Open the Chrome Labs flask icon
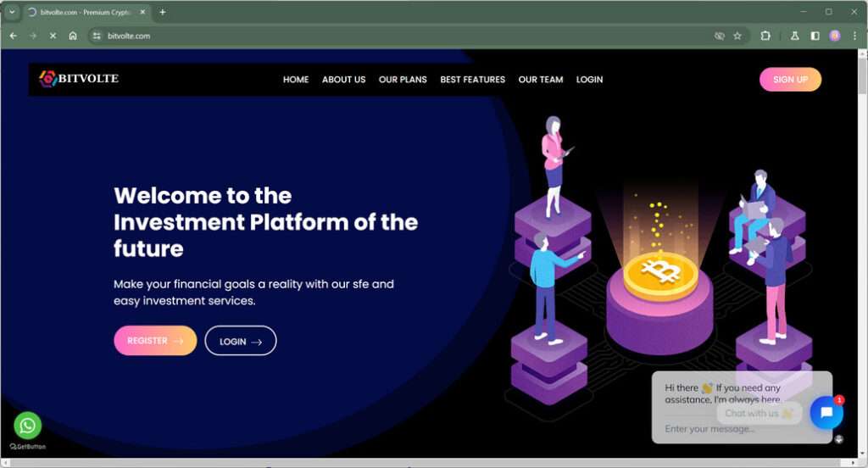 (x=794, y=36)
